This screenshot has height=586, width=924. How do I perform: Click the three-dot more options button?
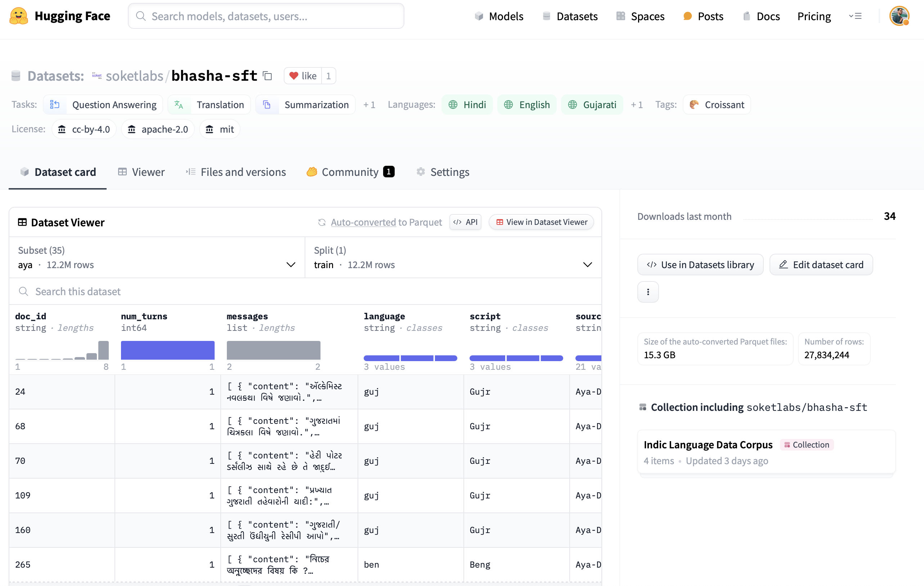[x=648, y=292]
